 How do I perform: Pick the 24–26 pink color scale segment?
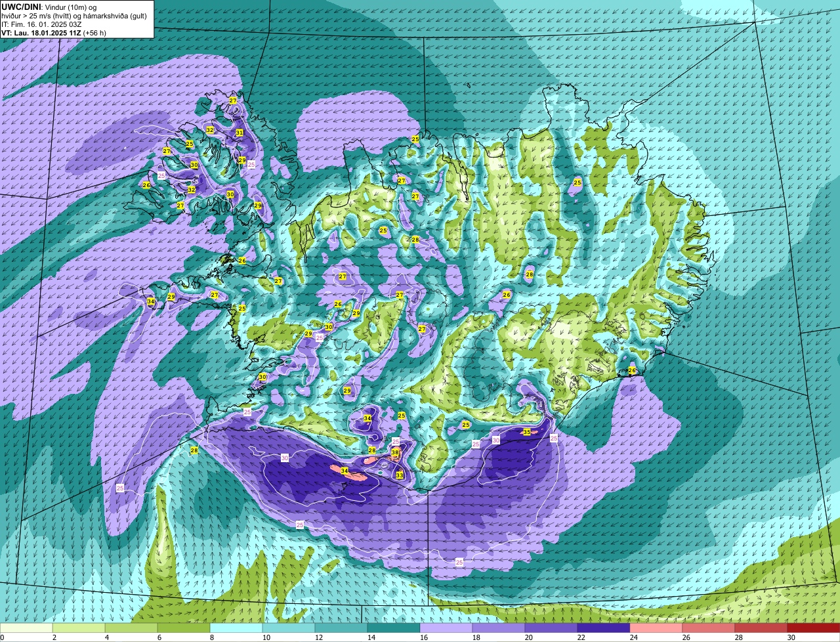click(656, 628)
